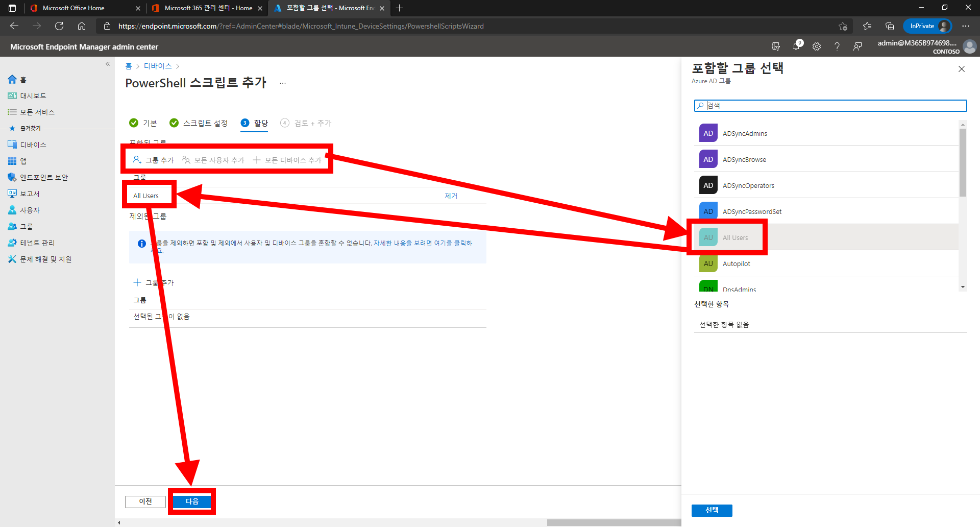Select ADSyncBrowse group
Screen dimensions: 980x527
(826, 159)
